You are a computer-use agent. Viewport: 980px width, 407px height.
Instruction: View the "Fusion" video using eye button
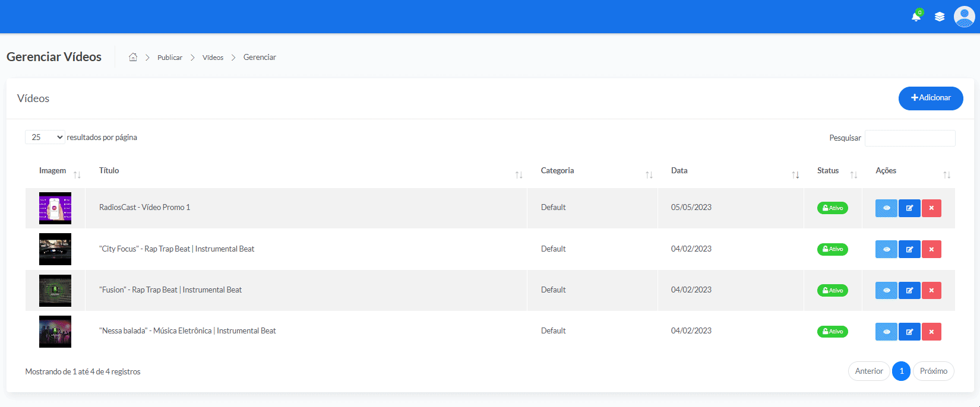pyautogui.click(x=886, y=291)
